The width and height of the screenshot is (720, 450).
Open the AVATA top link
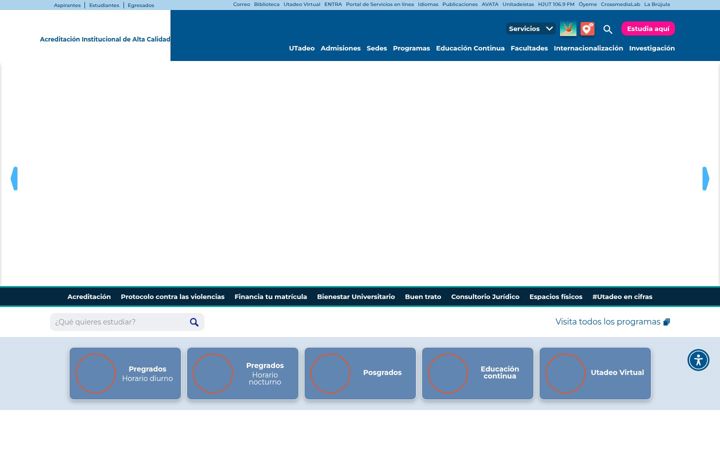coord(490,4)
